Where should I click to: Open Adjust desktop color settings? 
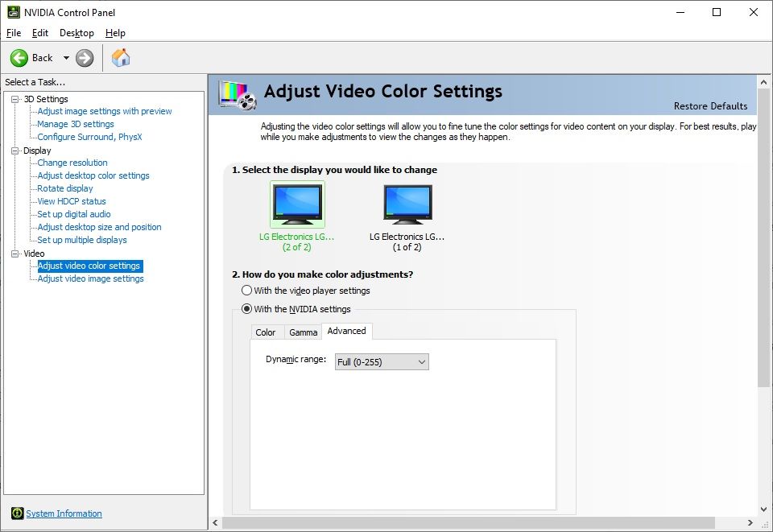[x=93, y=175]
